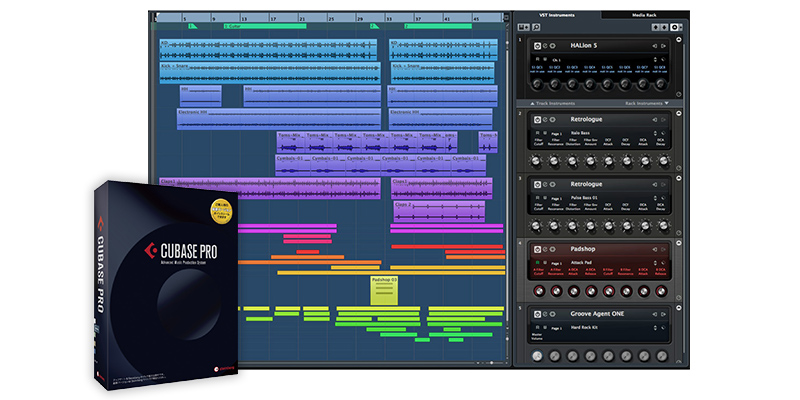Click the output icon on Groove Agent ONE
This screenshot has height=400, width=800.
663,314
